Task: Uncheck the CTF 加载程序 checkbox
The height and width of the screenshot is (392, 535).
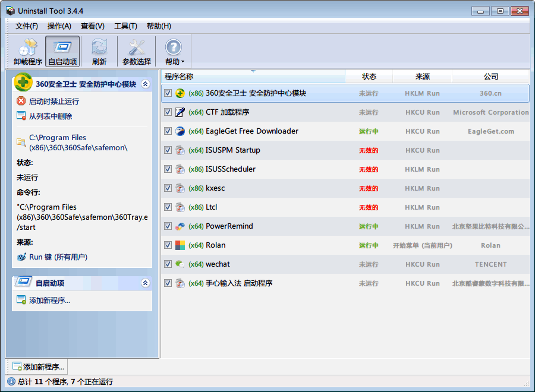Action: point(168,112)
